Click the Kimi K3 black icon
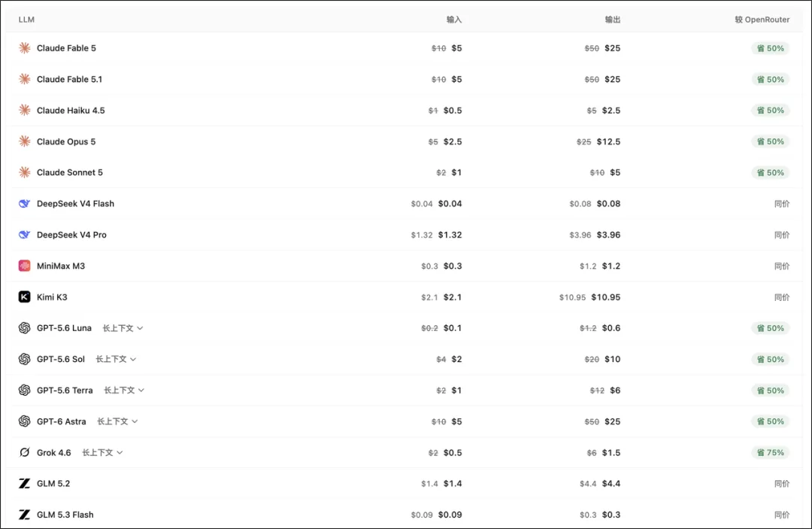The image size is (812, 529). (24, 297)
